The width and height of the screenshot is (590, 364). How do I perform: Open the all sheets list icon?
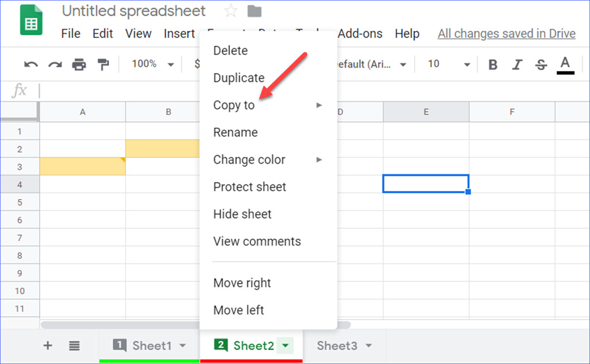pyautogui.click(x=74, y=345)
